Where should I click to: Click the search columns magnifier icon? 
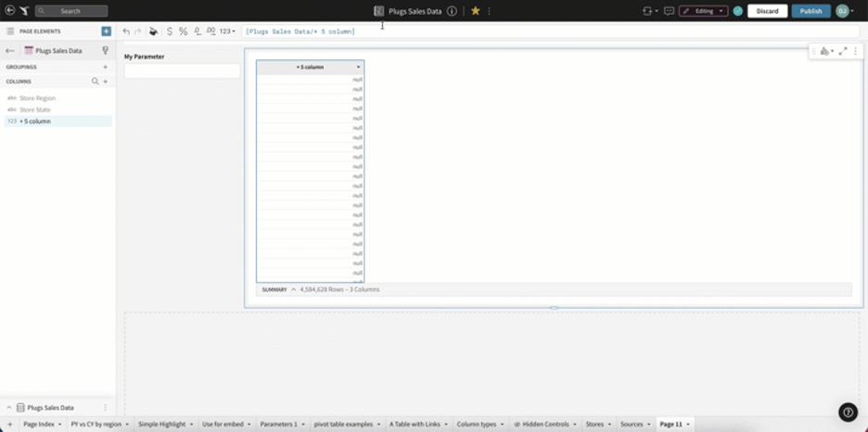click(x=95, y=82)
